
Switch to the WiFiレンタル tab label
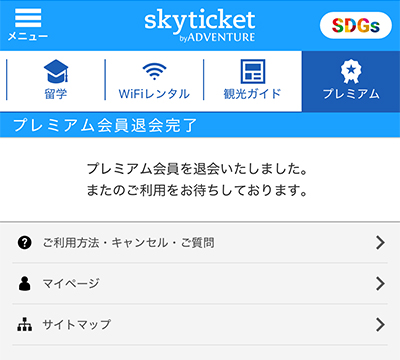click(x=154, y=94)
